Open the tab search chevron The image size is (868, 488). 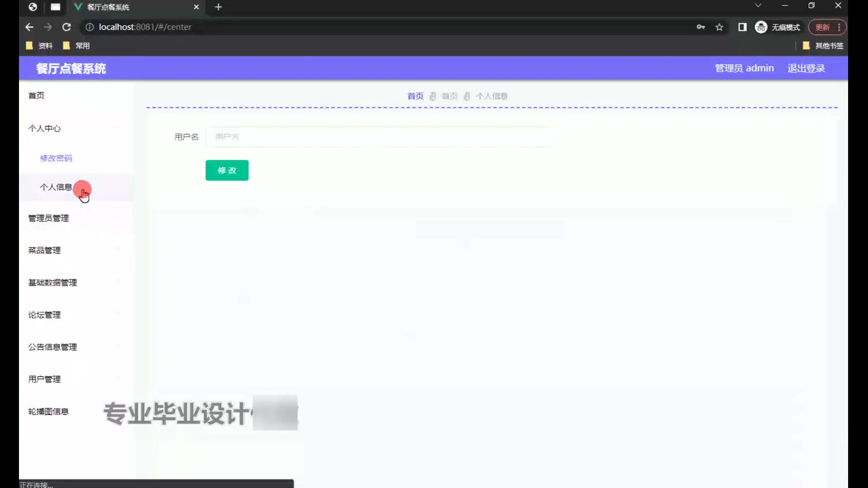coord(758,5)
